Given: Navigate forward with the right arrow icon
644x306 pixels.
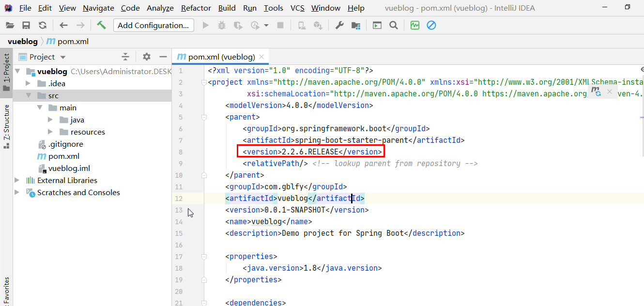Looking at the screenshot, I should (x=80, y=25).
